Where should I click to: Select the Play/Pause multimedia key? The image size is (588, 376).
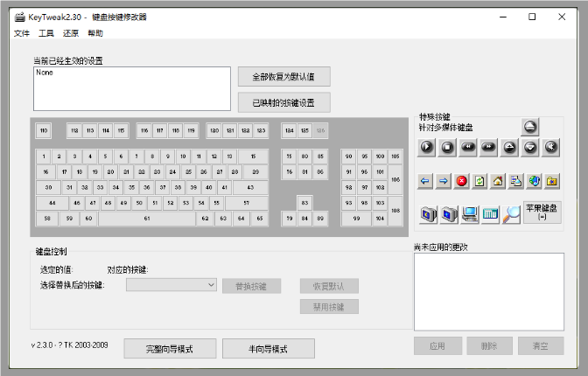click(x=426, y=147)
